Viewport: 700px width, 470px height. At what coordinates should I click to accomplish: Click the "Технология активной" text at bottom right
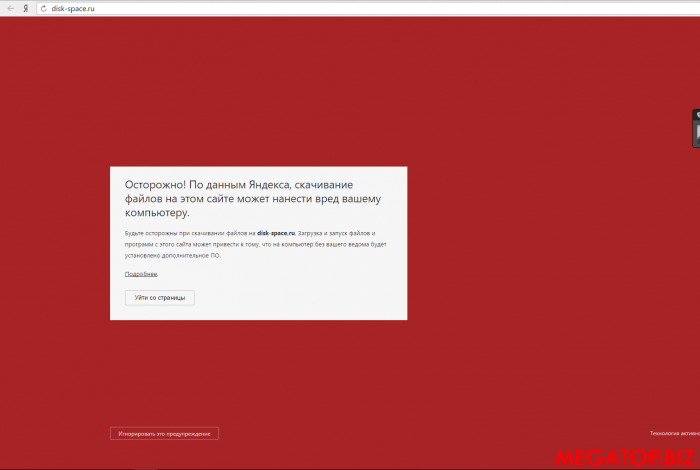[x=675, y=433]
